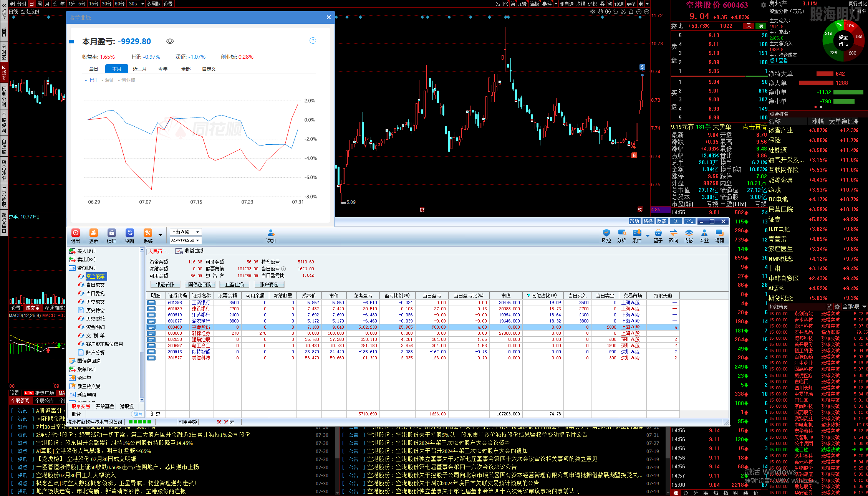Select 今年 tab in profit curve
This screenshot has width=868, height=496.
[163, 69]
